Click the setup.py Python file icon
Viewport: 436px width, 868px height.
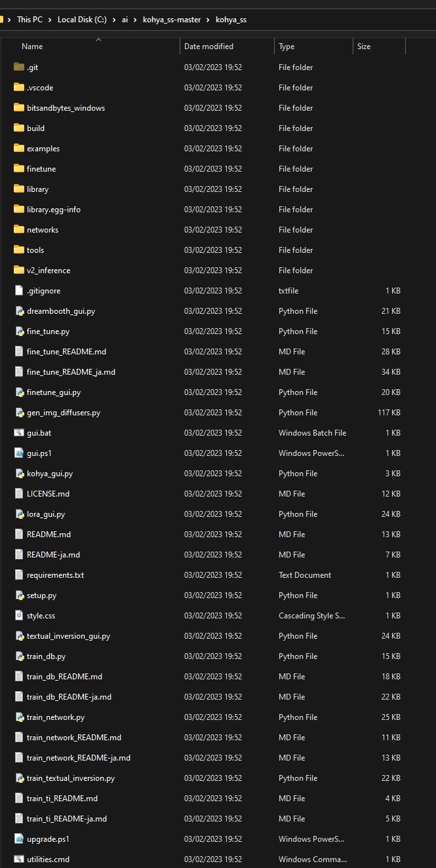(19, 595)
